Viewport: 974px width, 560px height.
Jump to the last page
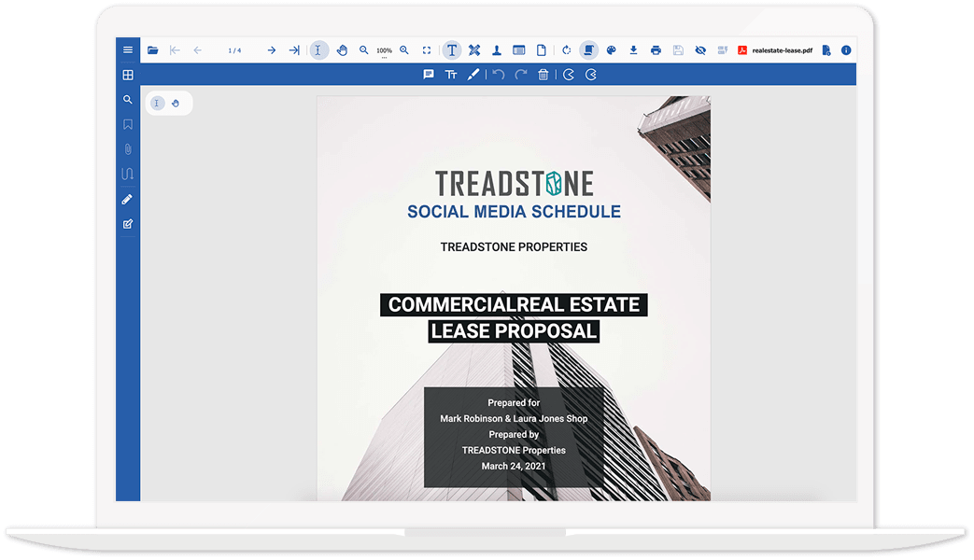294,50
